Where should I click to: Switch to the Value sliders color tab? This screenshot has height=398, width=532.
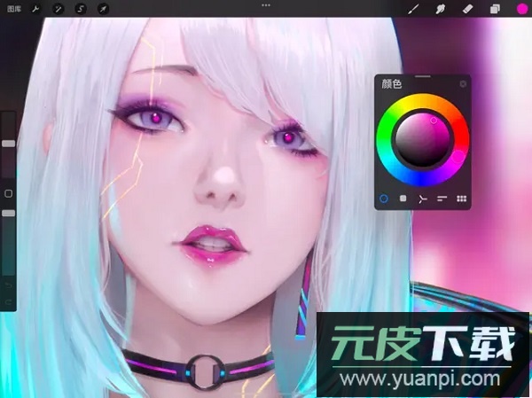[x=442, y=199]
